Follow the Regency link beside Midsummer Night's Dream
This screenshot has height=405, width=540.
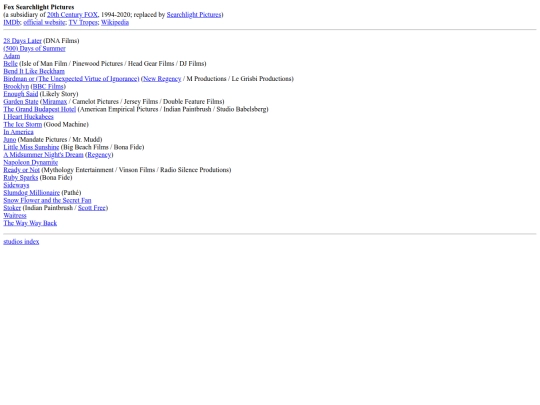click(99, 155)
